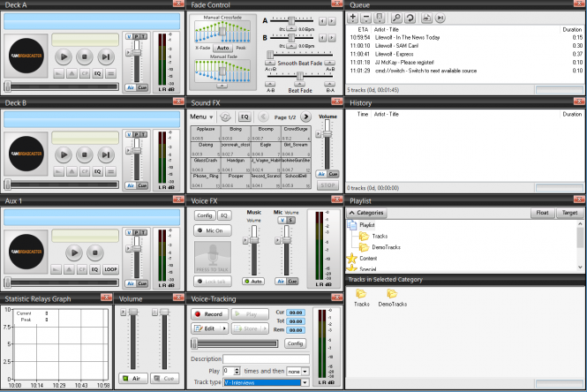This screenshot has width=587, height=392.
Task: Click the Deck A seek bar handle
Action: point(7,87)
